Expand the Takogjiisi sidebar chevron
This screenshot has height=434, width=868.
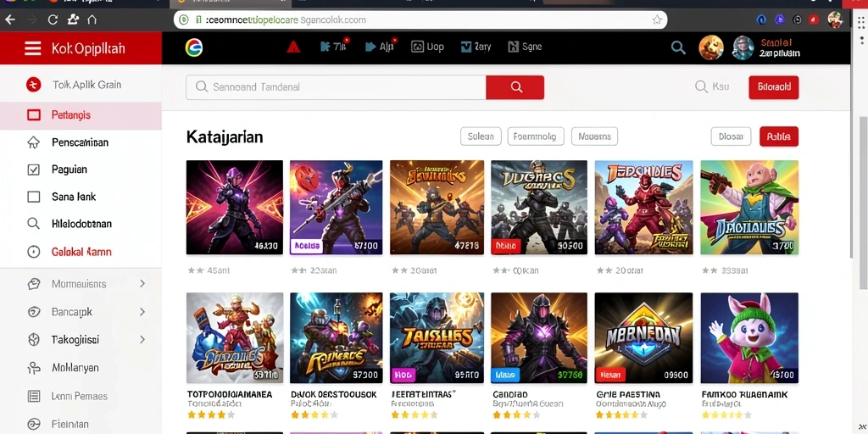[x=142, y=339]
